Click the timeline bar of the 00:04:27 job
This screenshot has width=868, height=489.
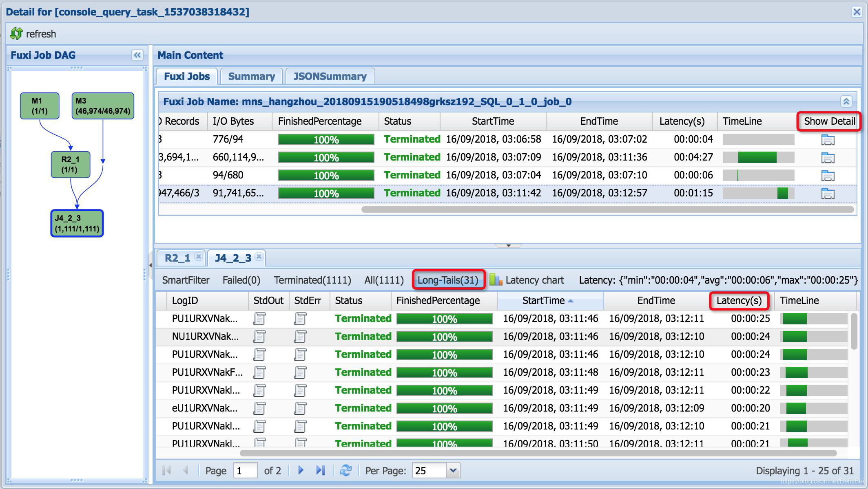click(758, 157)
